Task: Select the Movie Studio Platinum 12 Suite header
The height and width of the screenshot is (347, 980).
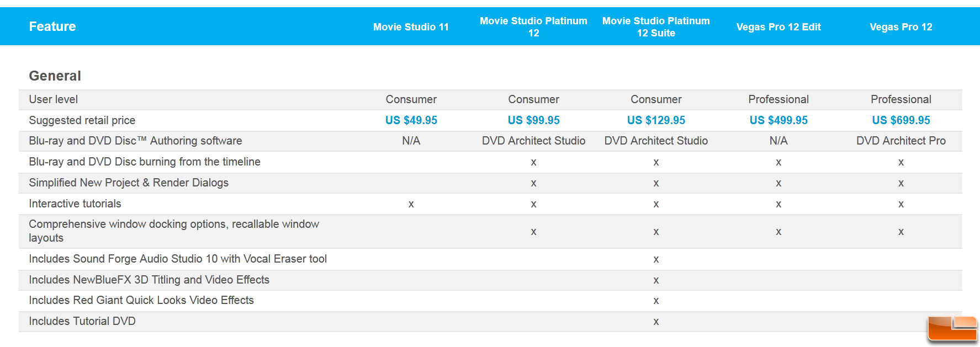Action: click(x=656, y=27)
